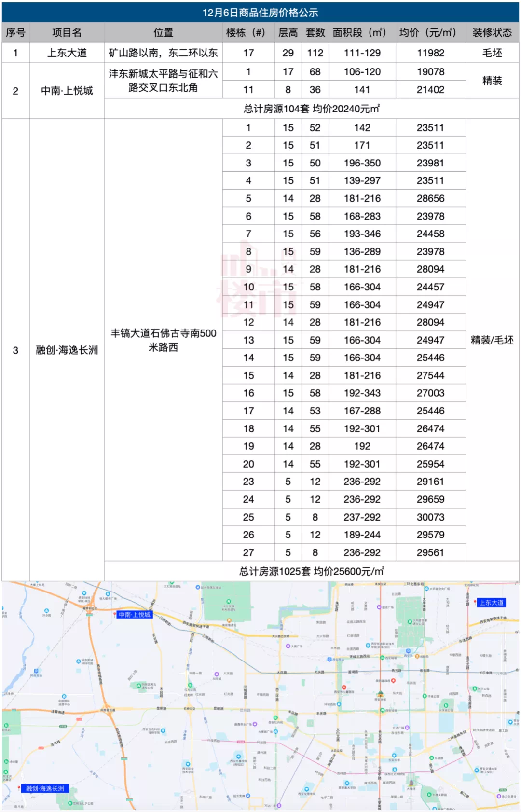Click the green 红光公园 park icon
This screenshot has width=521, height=812.
(190, 685)
